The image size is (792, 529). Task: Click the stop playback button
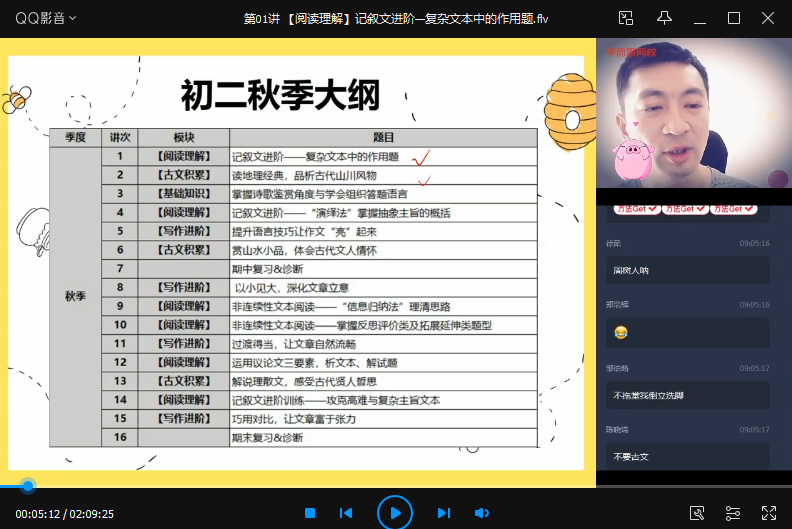tap(310, 513)
